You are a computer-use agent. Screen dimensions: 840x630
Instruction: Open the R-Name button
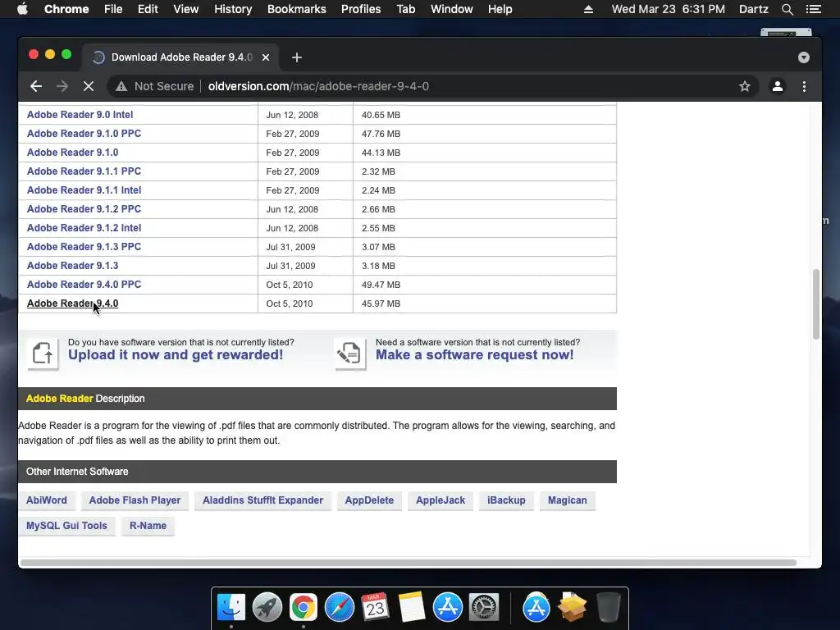coord(148,526)
